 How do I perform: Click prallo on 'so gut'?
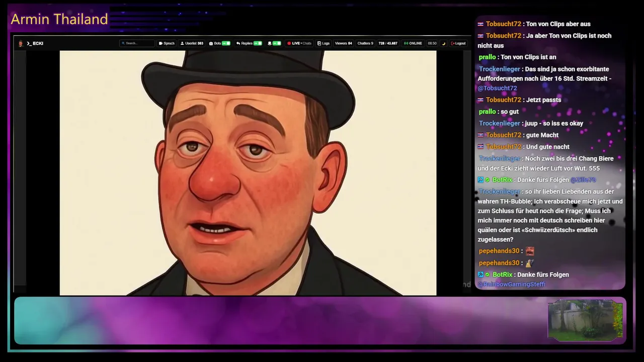(x=488, y=112)
